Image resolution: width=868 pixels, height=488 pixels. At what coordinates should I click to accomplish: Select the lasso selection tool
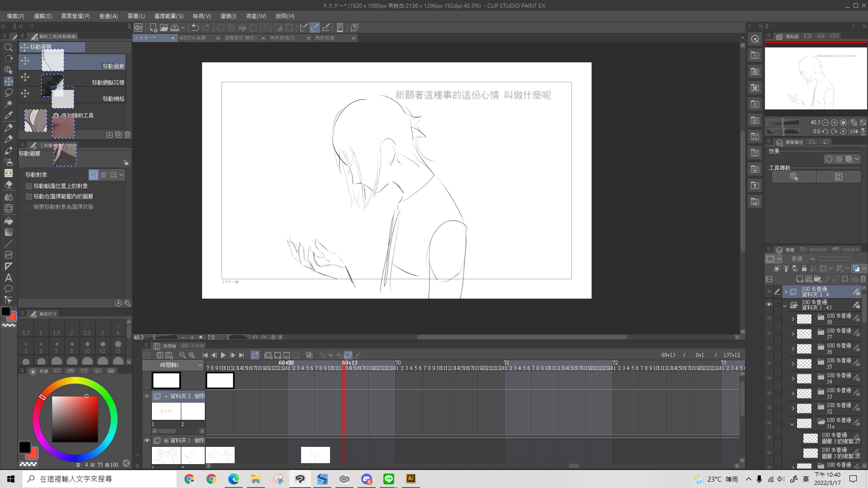(8, 93)
